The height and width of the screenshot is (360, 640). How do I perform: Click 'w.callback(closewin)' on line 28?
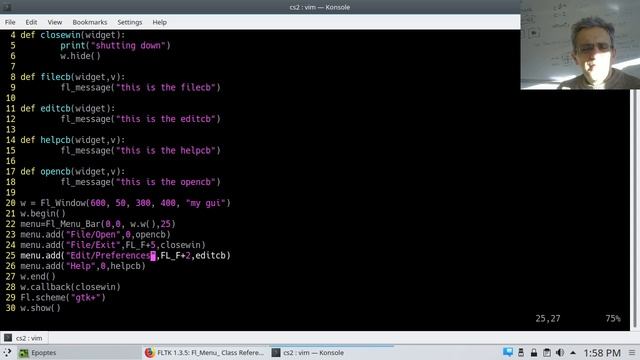(x=71, y=287)
